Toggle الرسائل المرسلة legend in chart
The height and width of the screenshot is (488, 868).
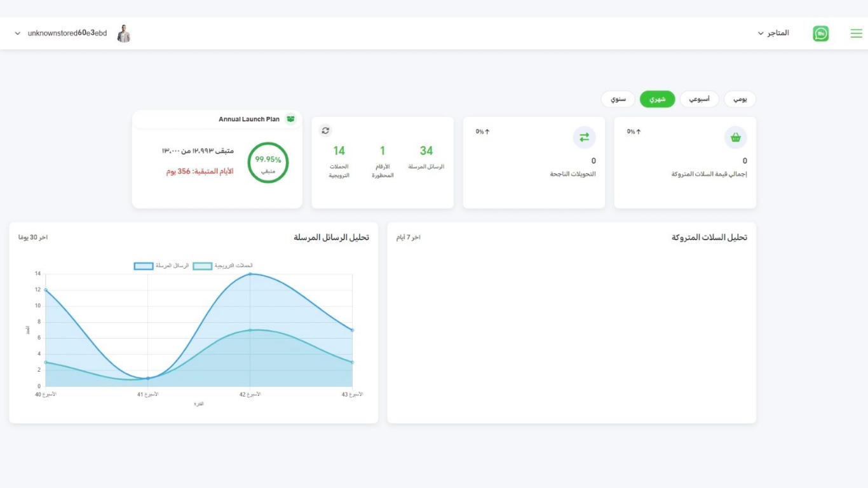(x=161, y=266)
